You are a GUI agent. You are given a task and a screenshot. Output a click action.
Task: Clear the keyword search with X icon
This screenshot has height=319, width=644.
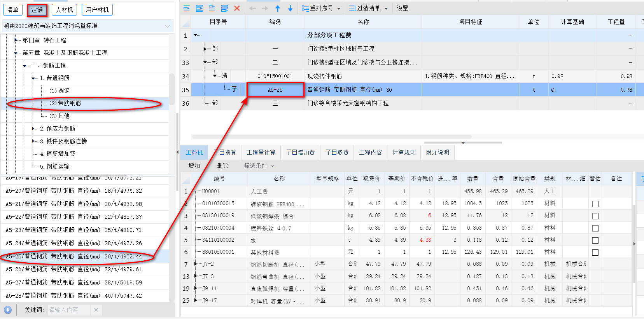pyautogui.click(x=96, y=310)
